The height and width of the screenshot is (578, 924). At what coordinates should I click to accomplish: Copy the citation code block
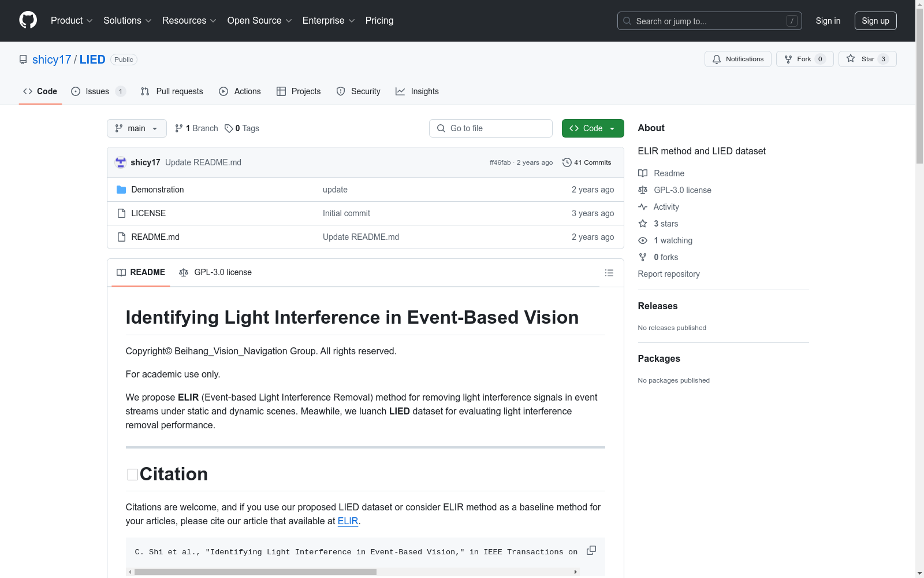tap(591, 550)
